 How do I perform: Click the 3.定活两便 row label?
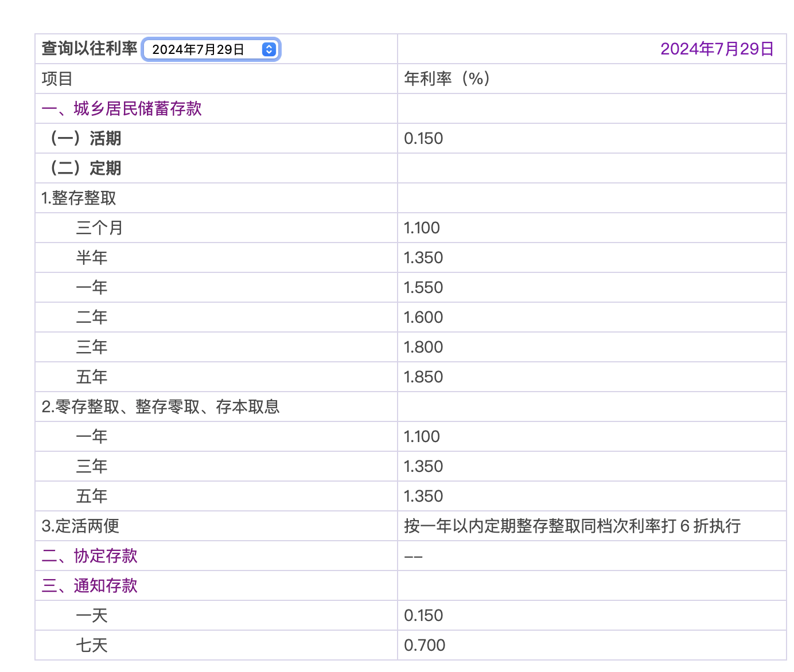80,526
